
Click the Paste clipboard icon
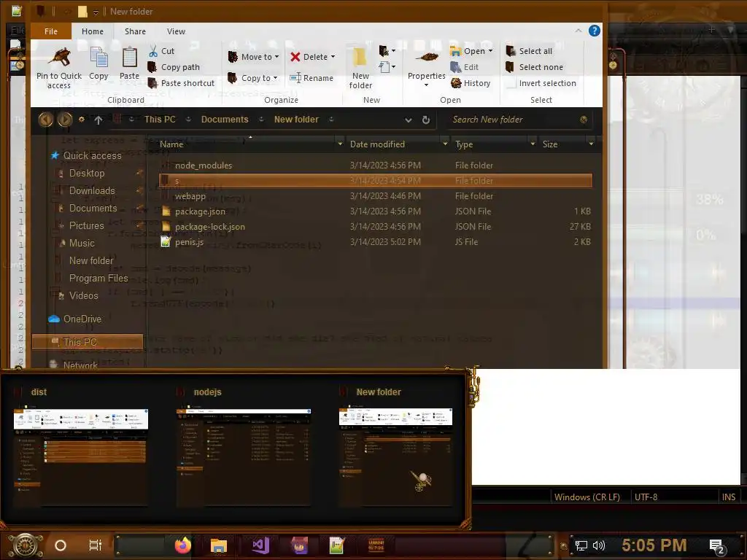[x=129, y=58]
